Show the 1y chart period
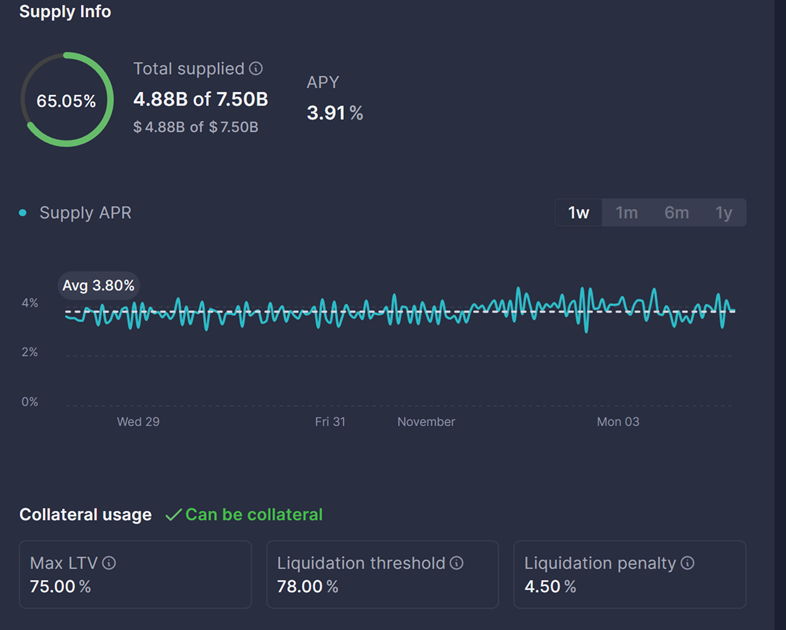The image size is (786, 630). point(723,213)
